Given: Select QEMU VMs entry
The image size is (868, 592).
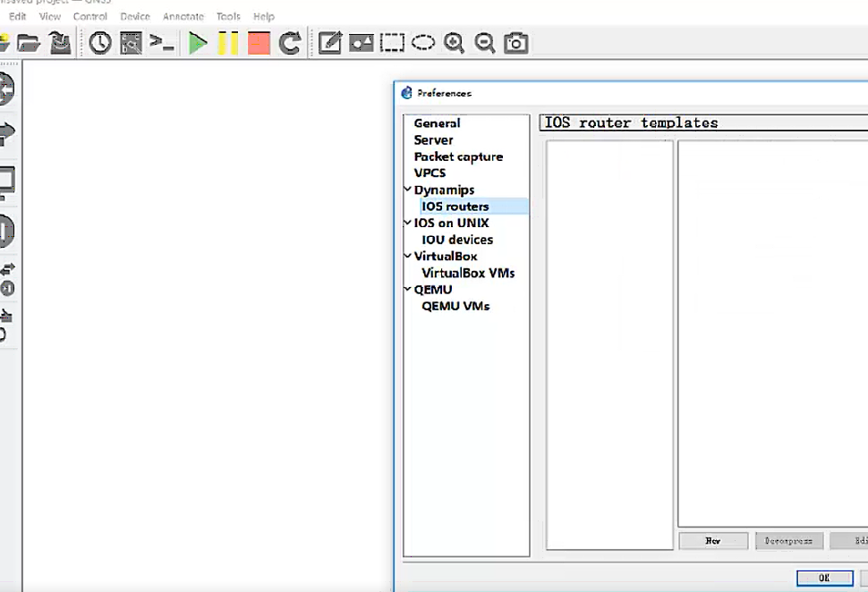Looking at the screenshot, I should [455, 306].
